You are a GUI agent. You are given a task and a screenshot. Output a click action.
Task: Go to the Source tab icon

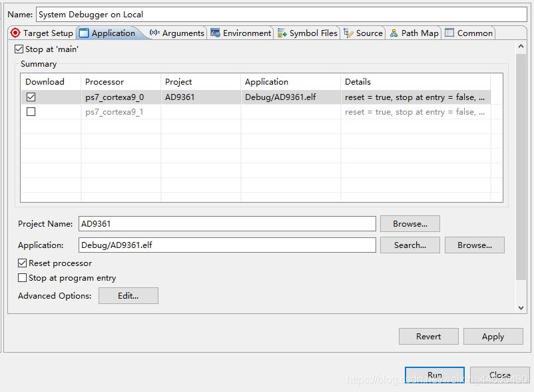point(348,33)
